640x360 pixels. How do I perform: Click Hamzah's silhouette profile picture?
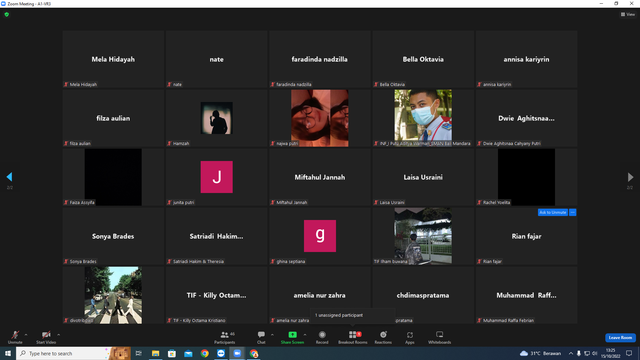(216, 118)
